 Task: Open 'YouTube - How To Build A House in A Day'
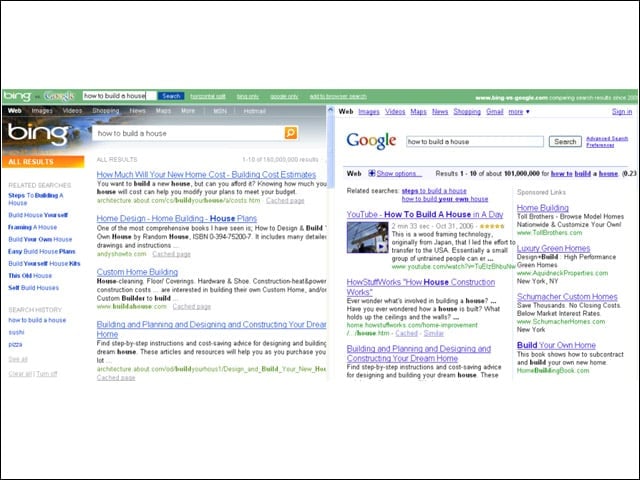[425, 214]
